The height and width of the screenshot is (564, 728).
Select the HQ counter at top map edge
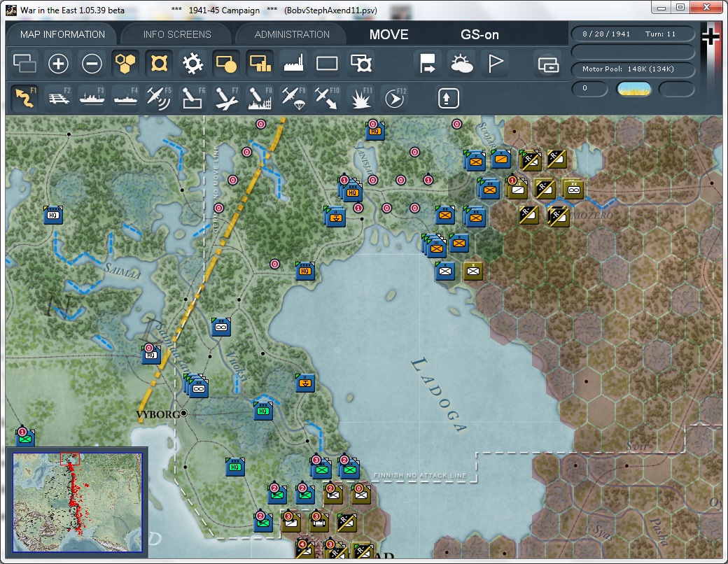pyautogui.click(x=375, y=130)
